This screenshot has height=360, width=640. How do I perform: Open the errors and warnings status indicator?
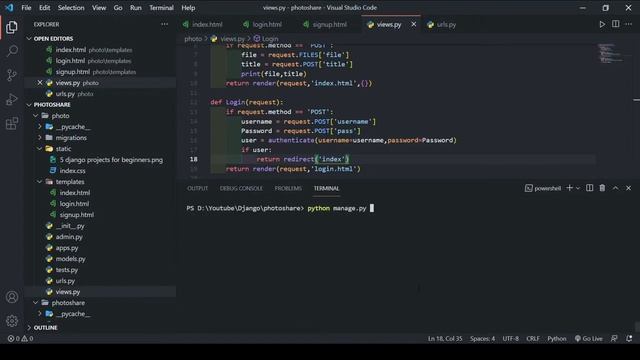[x=20, y=339]
